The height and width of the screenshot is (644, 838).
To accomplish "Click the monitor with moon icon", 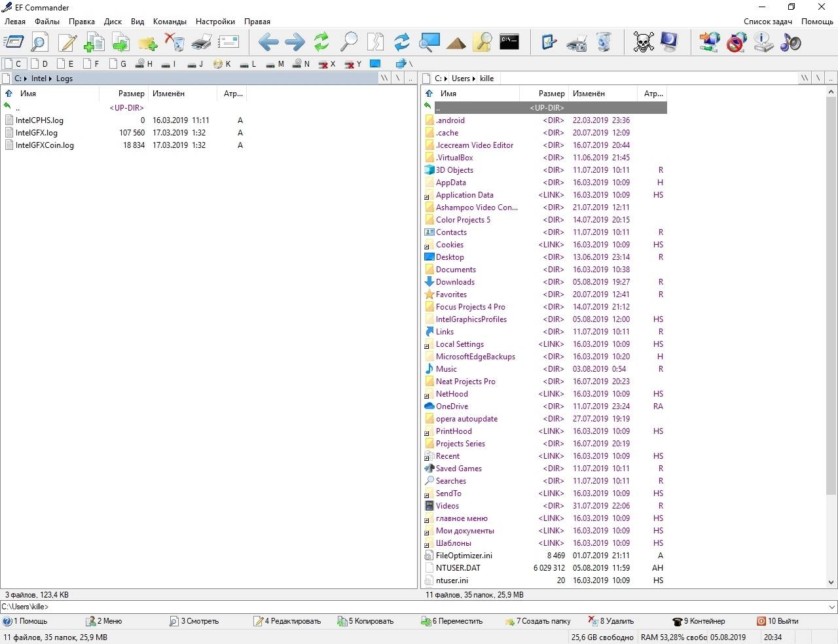I will click(670, 43).
